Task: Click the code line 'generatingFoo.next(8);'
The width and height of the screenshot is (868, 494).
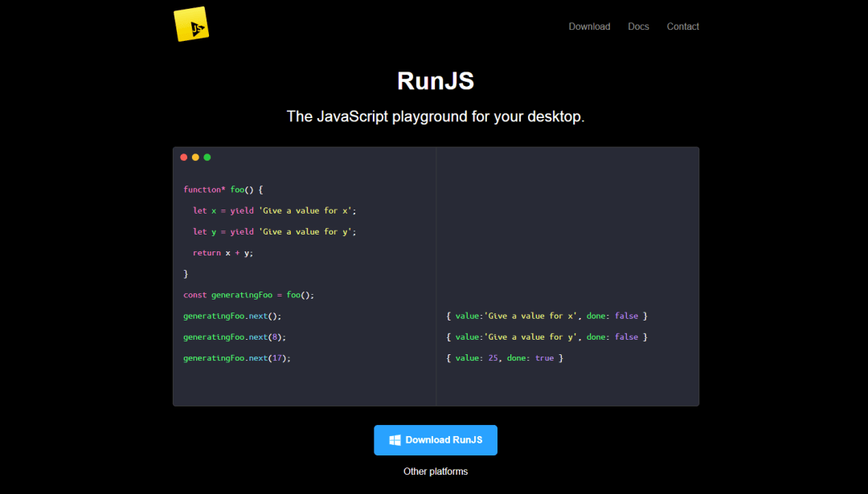Action: pos(235,337)
